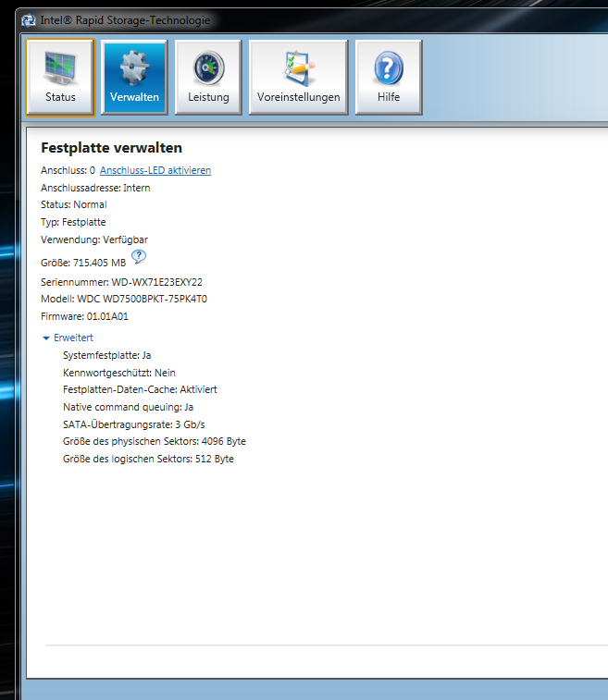The height and width of the screenshot is (700, 608).
Task: Click the Kennwortgeschützt: Nein entry
Action: 118,373
